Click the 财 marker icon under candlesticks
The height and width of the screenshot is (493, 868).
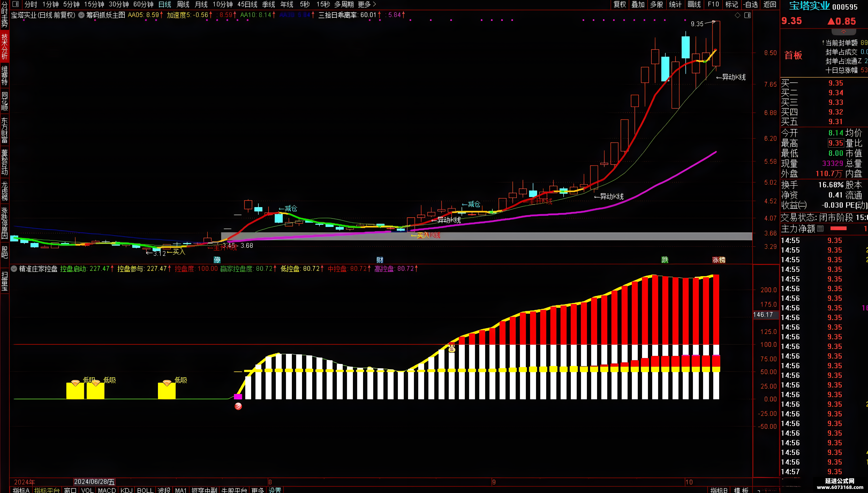(x=380, y=260)
